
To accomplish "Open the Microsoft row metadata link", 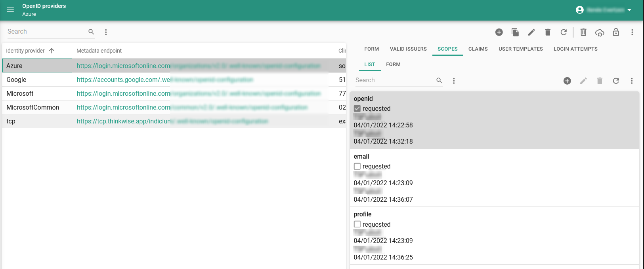I will click(x=199, y=93).
